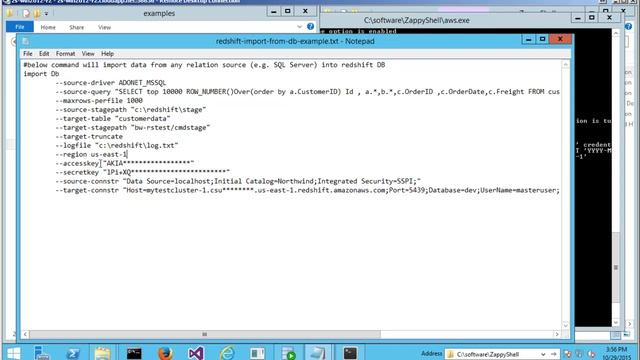Image resolution: width=640 pixels, height=360 pixels.
Task: Switch to the Command Prompt taskbar icon
Action: [134, 353]
